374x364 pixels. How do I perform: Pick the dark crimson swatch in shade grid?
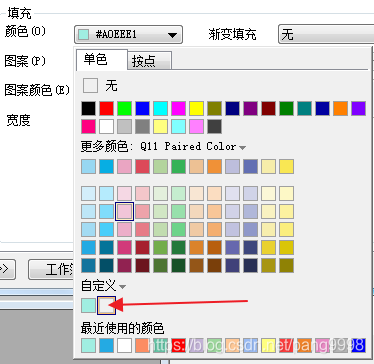point(142,247)
